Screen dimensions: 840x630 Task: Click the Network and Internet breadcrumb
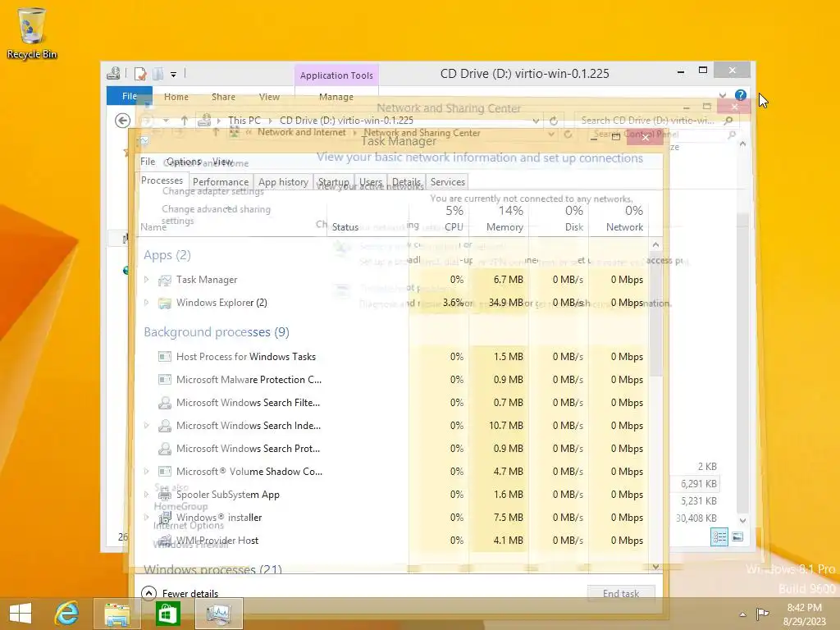tap(302, 132)
